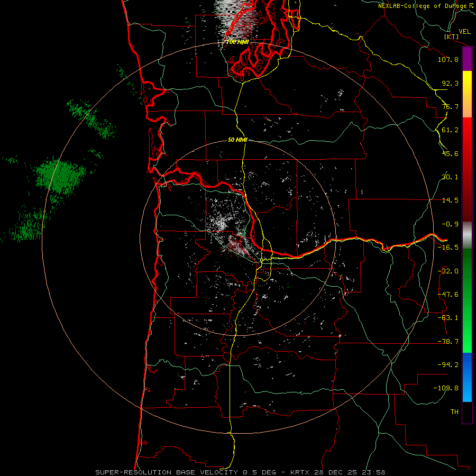Click the 61.2 velocity scale value

tap(450, 130)
